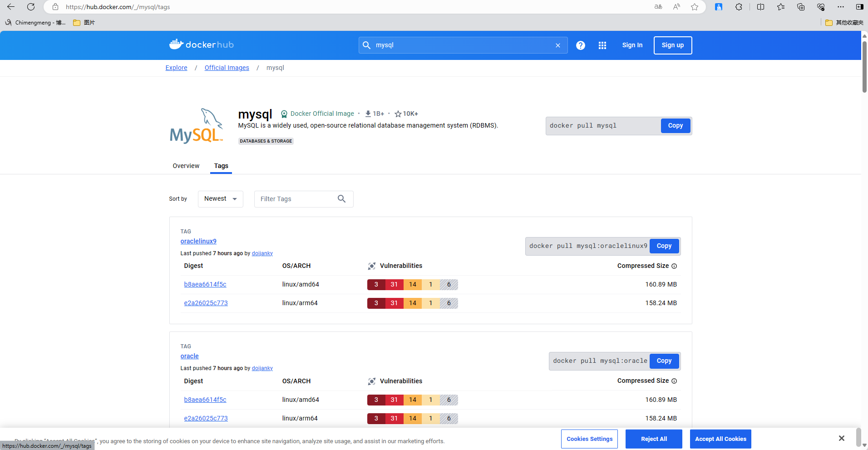Open the Docker apps grid menu
The image size is (868, 450).
click(x=602, y=45)
